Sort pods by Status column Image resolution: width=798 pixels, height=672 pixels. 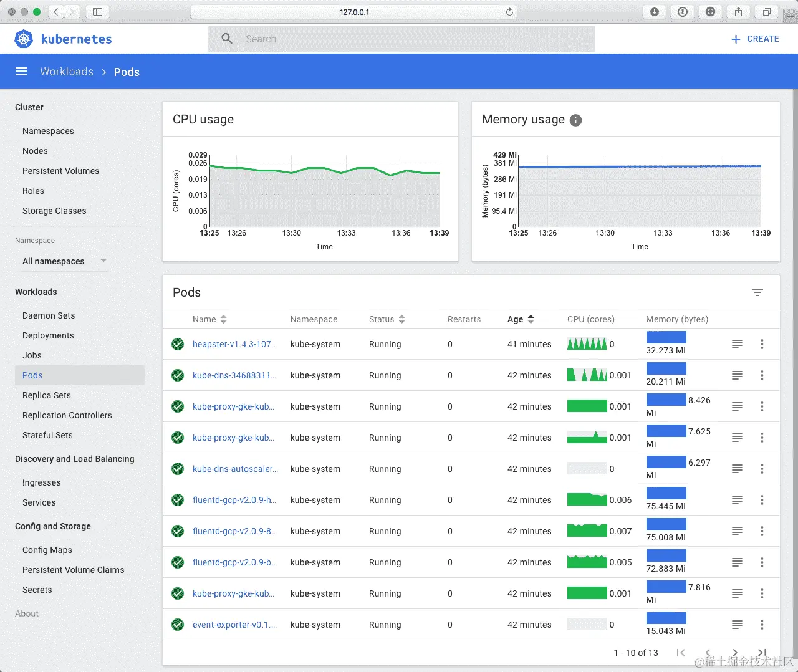click(x=387, y=319)
